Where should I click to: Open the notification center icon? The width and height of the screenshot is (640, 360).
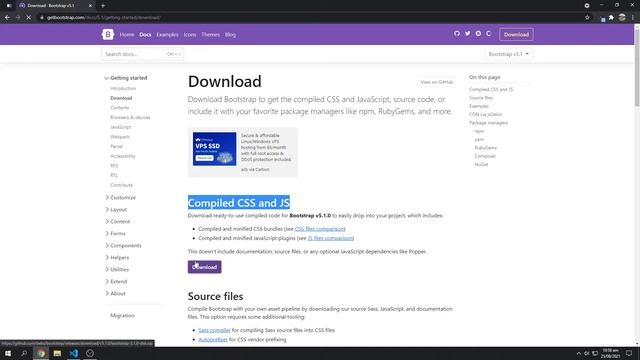click(629, 353)
